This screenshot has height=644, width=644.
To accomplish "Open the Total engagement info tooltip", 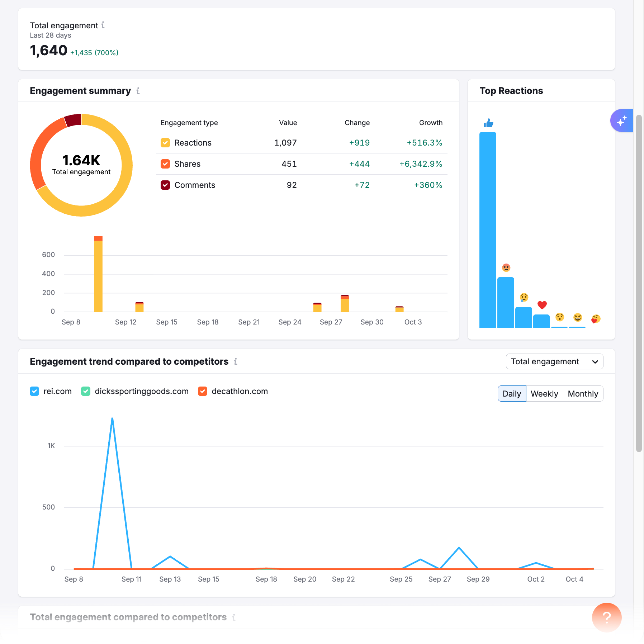I will [103, 25].
